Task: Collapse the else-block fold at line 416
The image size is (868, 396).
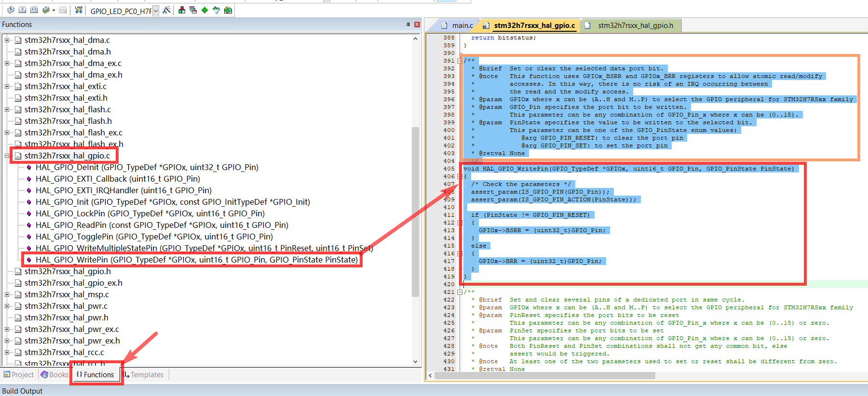Action: coord(460,253)
